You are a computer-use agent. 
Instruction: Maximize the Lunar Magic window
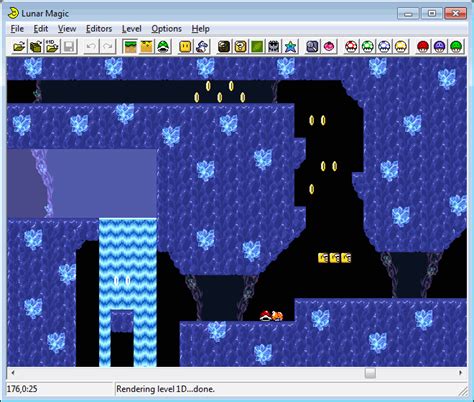click(x=432, y=13)
